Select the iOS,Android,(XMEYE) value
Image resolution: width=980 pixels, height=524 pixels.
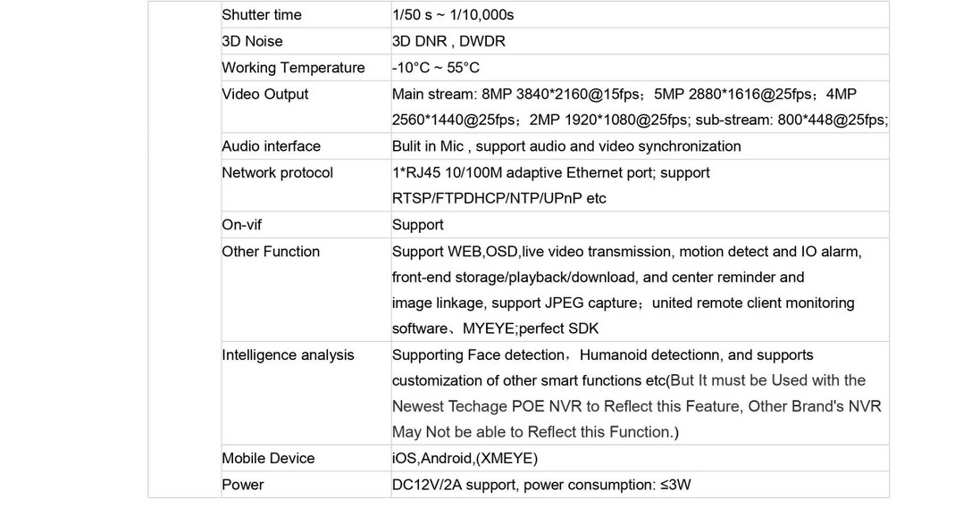pyautogui.click(x=465, y=459)
